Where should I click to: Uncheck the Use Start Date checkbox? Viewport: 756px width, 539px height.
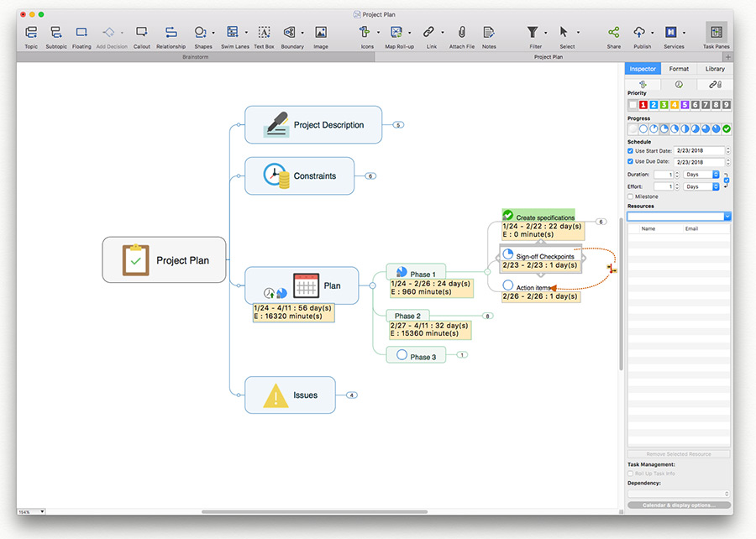630,151
